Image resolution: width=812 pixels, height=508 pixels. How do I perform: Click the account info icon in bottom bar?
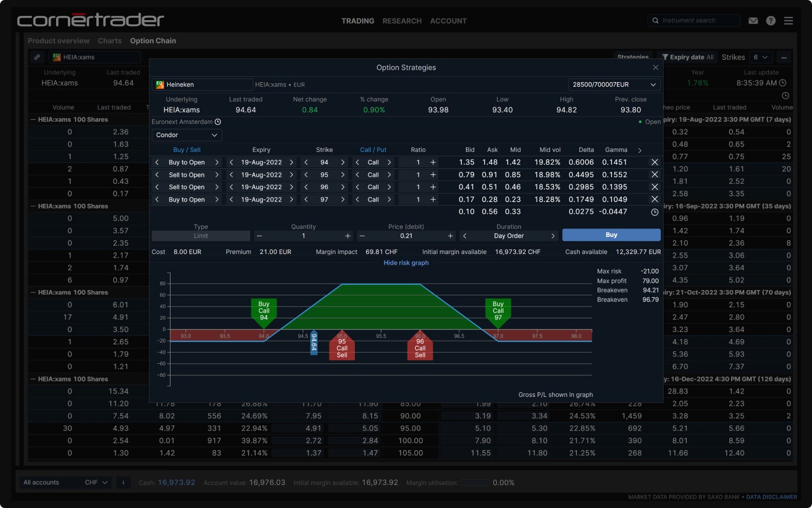coord(123,482)
